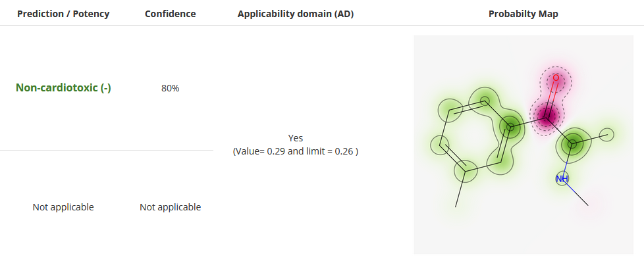
Task: Click the pink halo around the oxygen
Action: [x=556, y=82]
